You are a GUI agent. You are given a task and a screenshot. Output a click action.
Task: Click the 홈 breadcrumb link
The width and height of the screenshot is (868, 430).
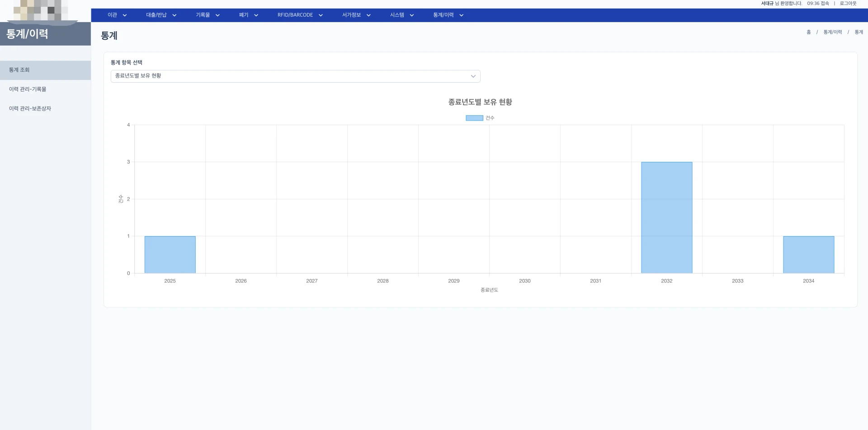(x=808, y=32)
